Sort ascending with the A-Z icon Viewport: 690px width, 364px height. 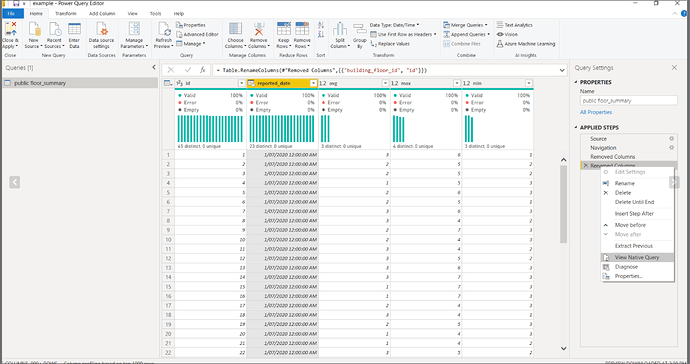[321, 25]
